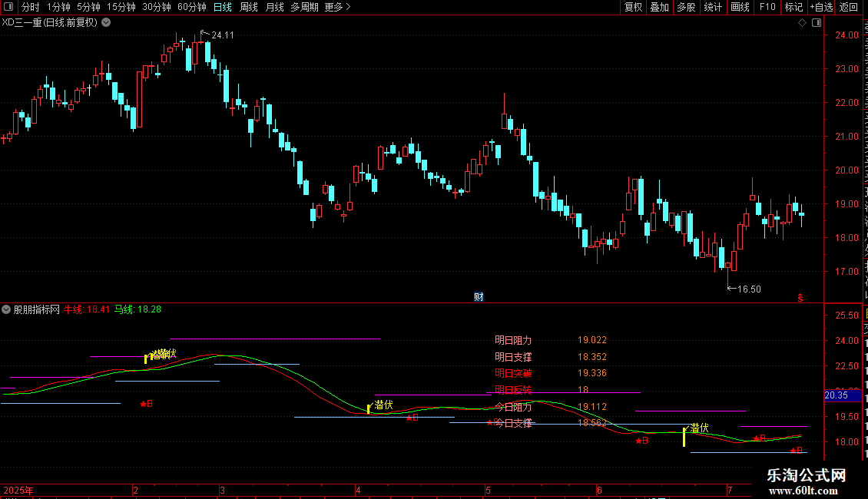
Task: Open F10 company information
Action: coord(767,7)
